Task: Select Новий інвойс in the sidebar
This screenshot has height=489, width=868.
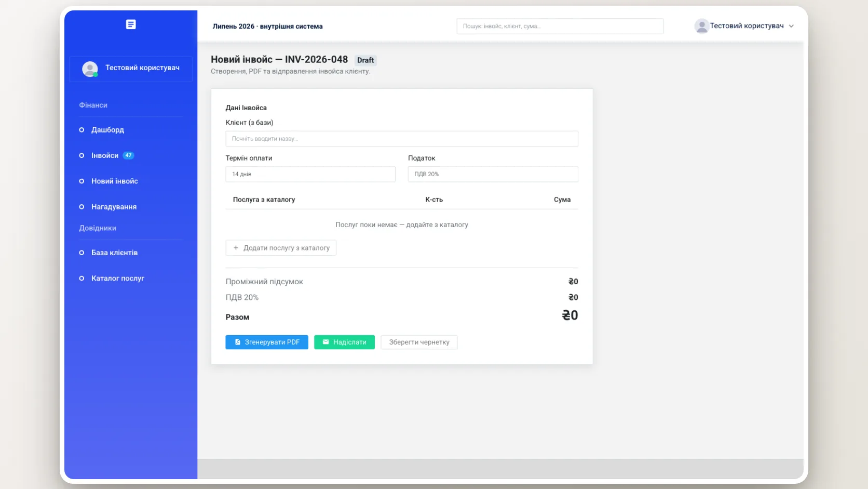Action: pyautogui.click(x=115, y=181)
